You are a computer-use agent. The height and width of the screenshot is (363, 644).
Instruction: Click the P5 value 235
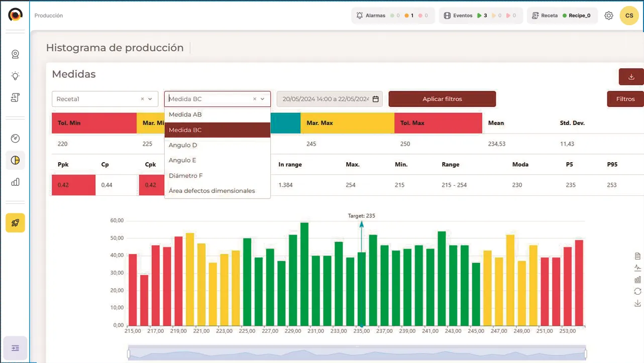[x=571, y=185]
